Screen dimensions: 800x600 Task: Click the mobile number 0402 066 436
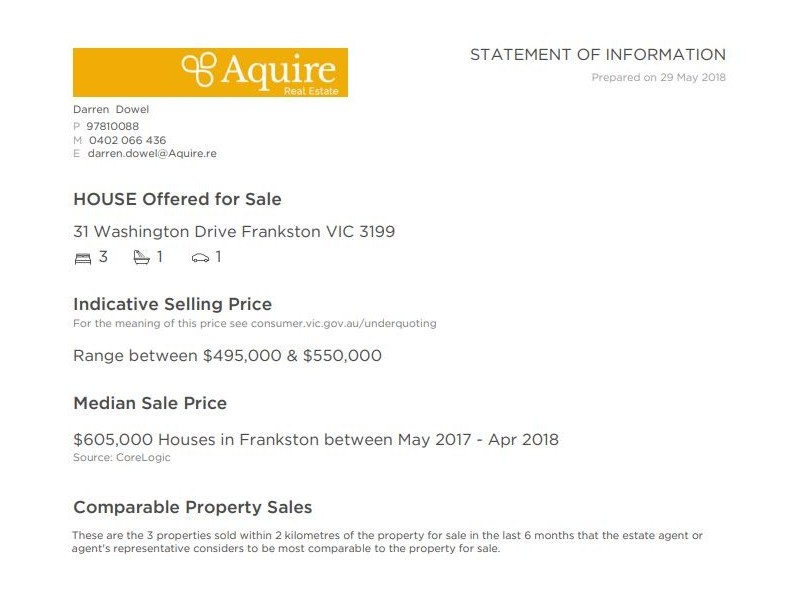127,140
